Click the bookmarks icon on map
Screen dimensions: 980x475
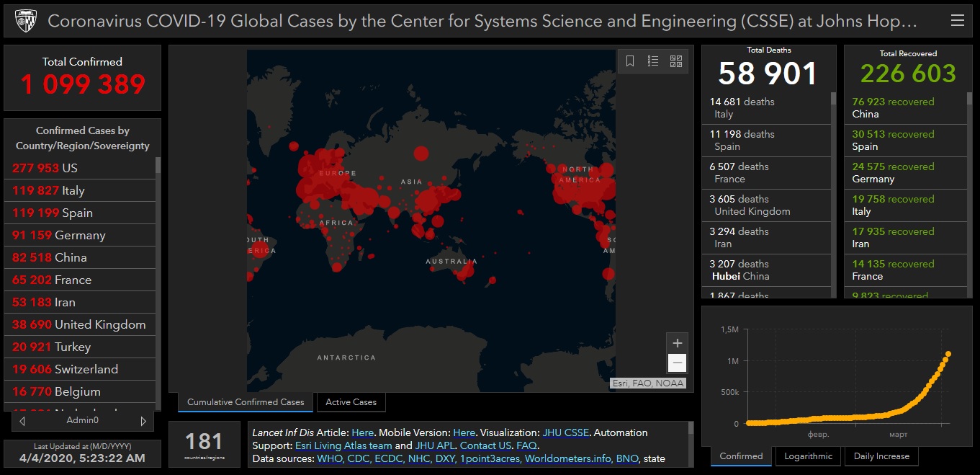630,61
